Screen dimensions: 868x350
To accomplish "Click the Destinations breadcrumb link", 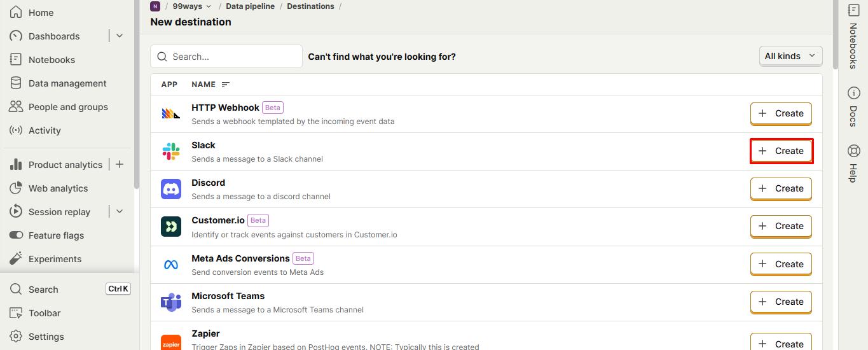I will point(310,6).
